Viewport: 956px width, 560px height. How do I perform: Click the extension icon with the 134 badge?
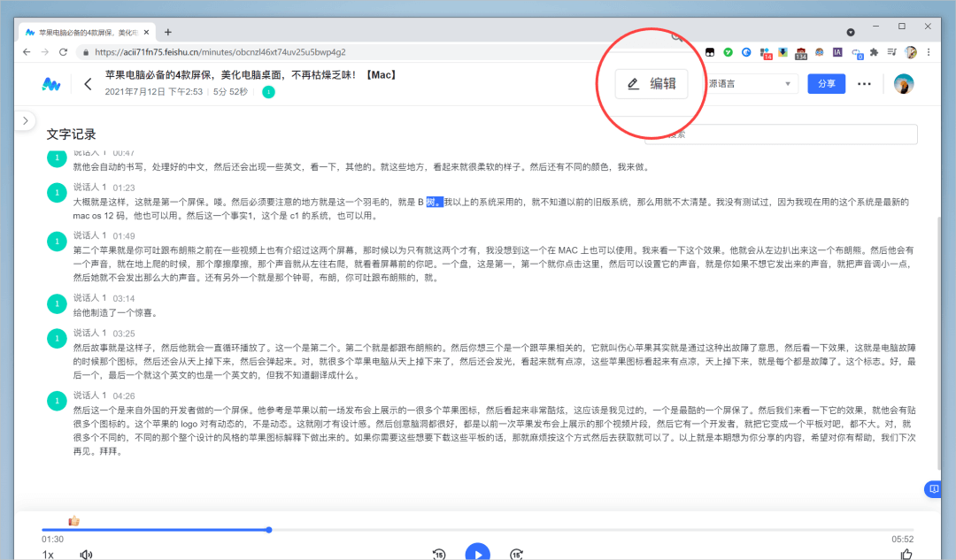point(801,54)
